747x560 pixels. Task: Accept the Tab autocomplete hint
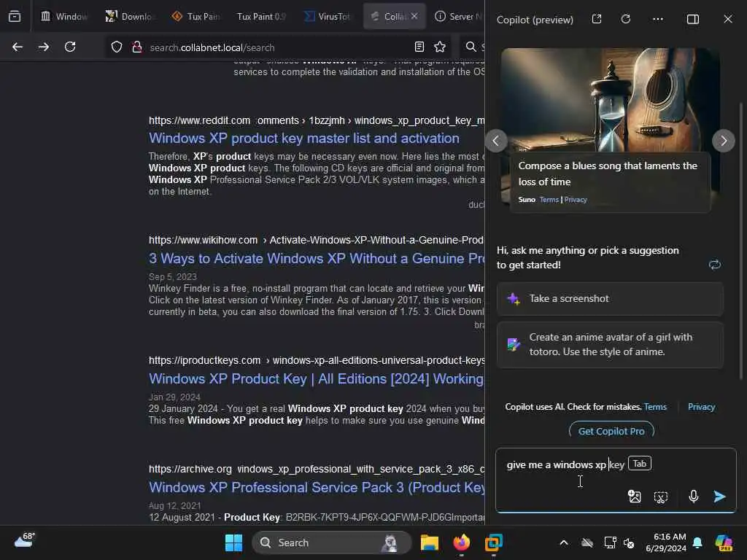pos(639,463)
